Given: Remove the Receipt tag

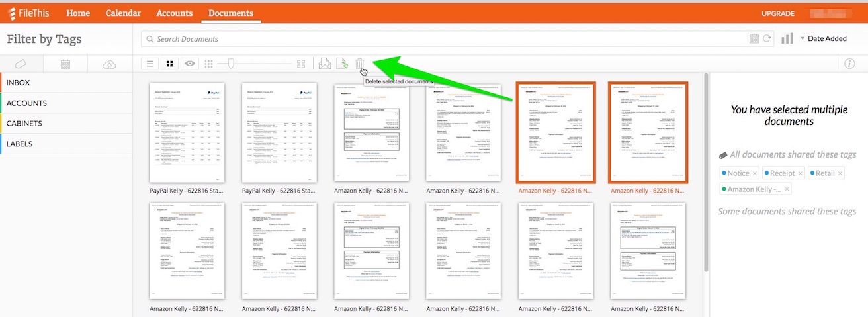Looking at the screenshot, I should point(800,173).
